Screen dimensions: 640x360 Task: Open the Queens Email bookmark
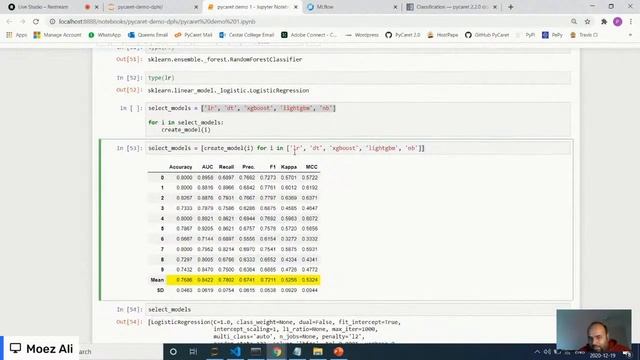[148, 35]
